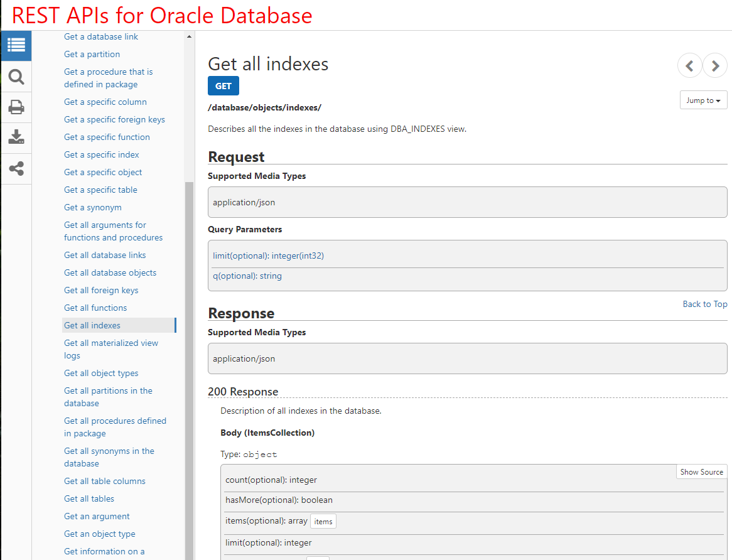
Task: Open Get all materialized view logs
Action: (111, 349)
